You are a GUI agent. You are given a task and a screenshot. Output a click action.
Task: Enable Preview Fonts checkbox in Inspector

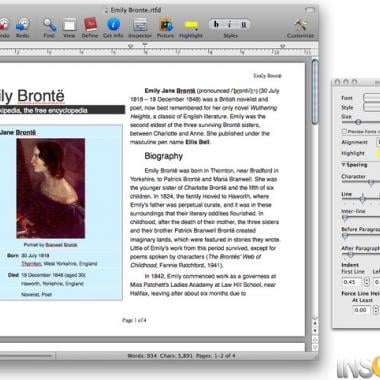[344, 132]
